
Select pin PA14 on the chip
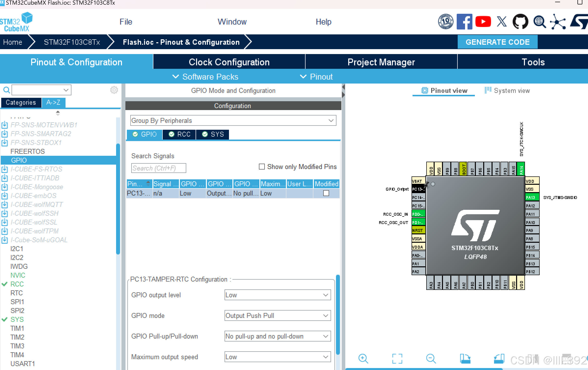pos(521,169)
